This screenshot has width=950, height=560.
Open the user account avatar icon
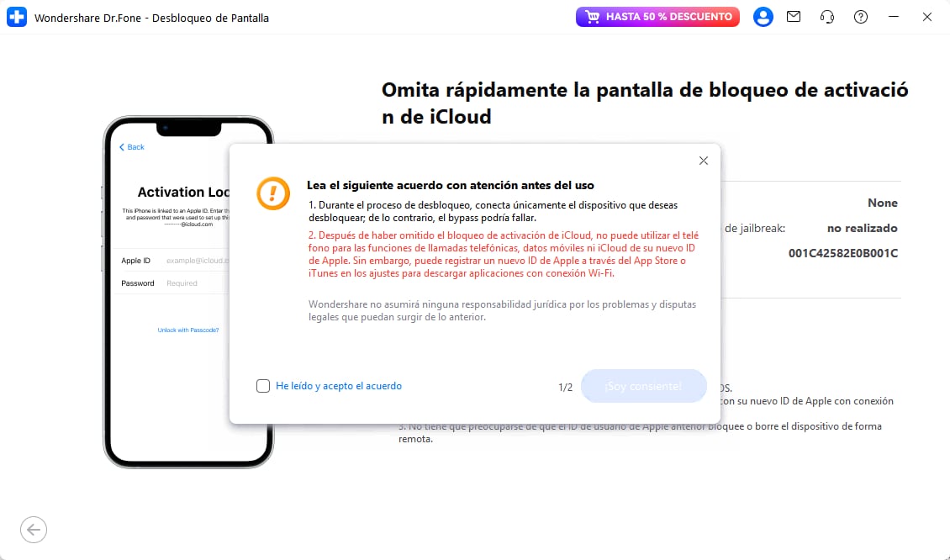[x=763, y=17]
